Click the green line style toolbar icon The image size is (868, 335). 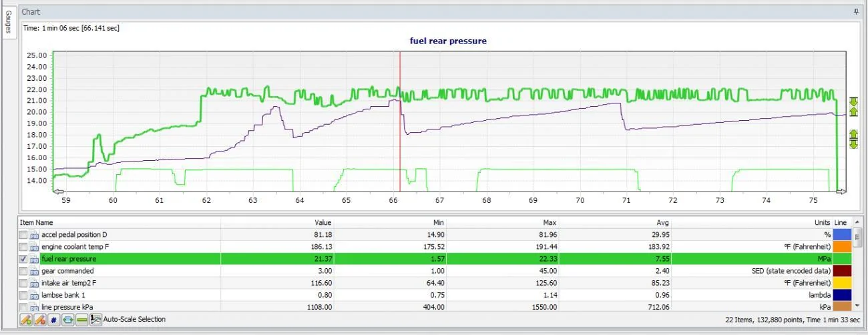(x=81, y=320)
